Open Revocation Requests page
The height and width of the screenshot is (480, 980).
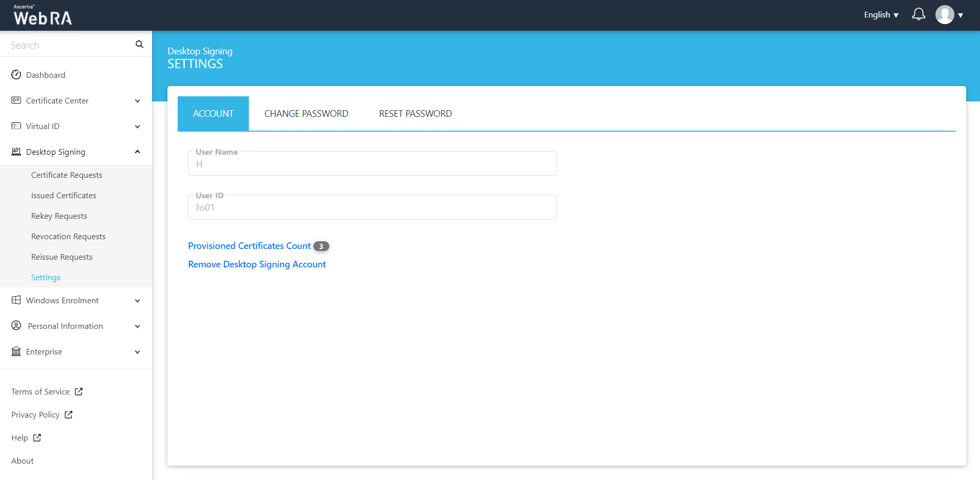[68, 237]
